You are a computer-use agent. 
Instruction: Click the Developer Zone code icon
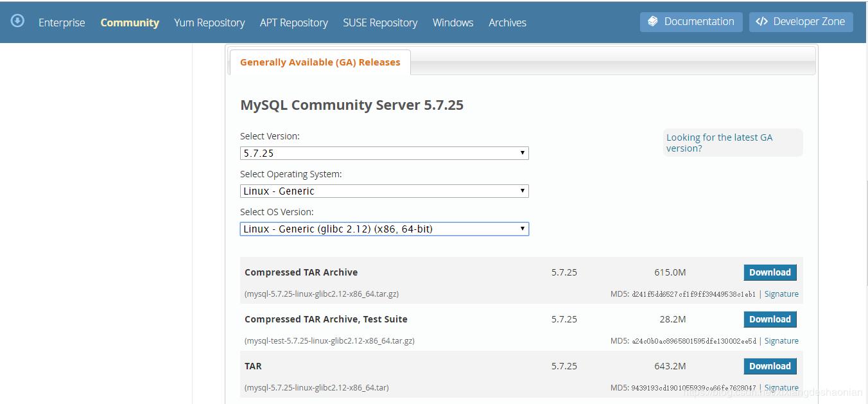pos(761,22)
